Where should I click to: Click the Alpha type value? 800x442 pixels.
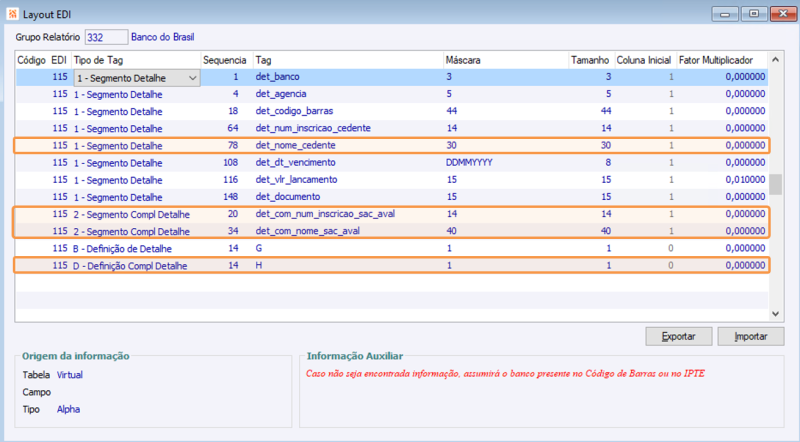(68, 409)
